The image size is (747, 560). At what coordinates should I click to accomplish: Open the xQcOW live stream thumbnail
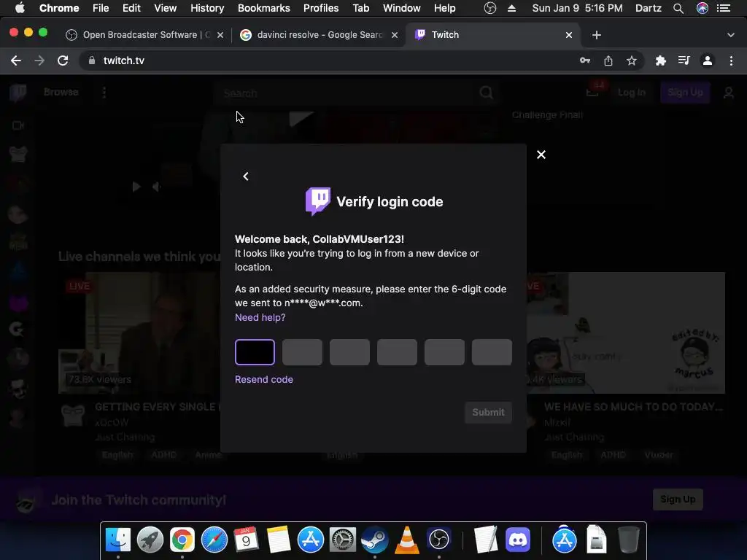pyautogui.click(x=139, y=332)
